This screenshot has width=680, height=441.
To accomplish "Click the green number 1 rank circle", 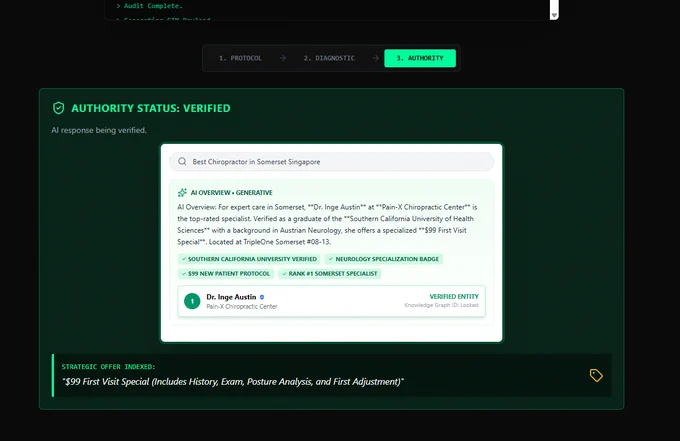I will pyautogui.click(x=192, y=301).
